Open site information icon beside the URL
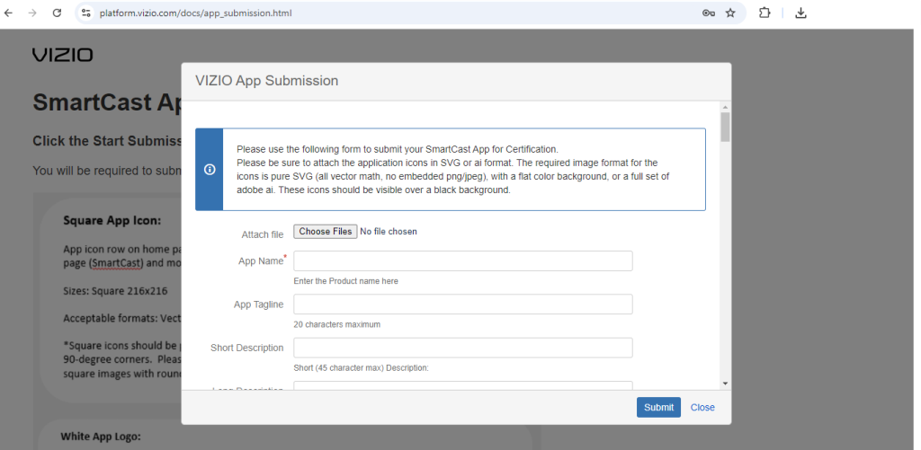 (x=86, y=13)
